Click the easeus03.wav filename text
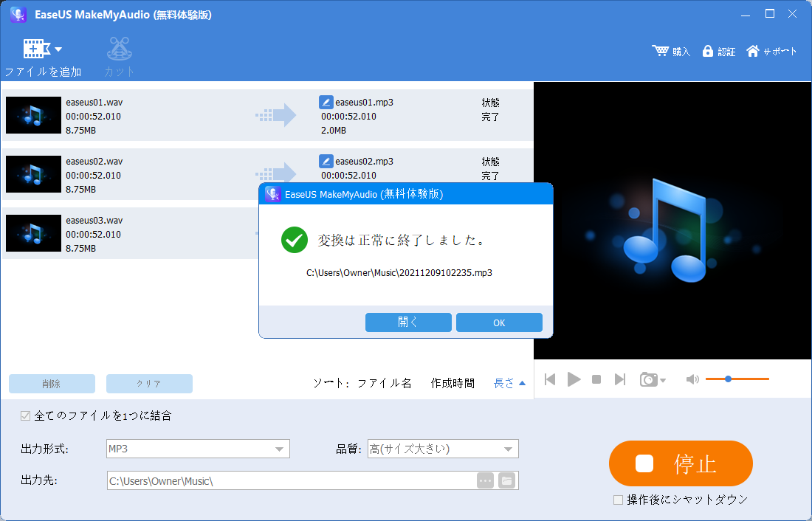The width and height of the screenshot is (812, 521). 94,220
